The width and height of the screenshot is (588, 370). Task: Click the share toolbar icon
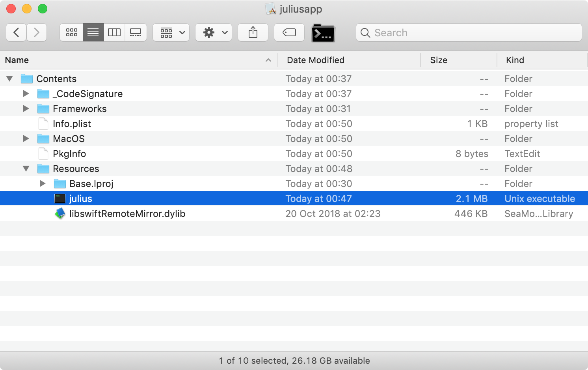click(253, 32)
